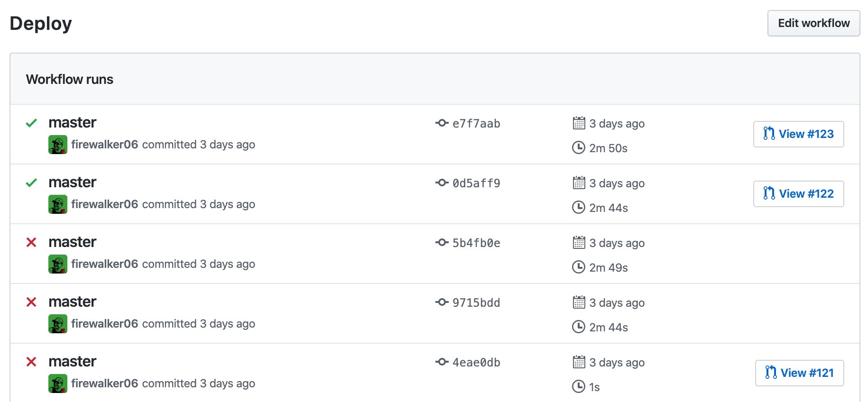
Task: Click the red X on the 5b4fb0e run
Action: coord(31,243)
